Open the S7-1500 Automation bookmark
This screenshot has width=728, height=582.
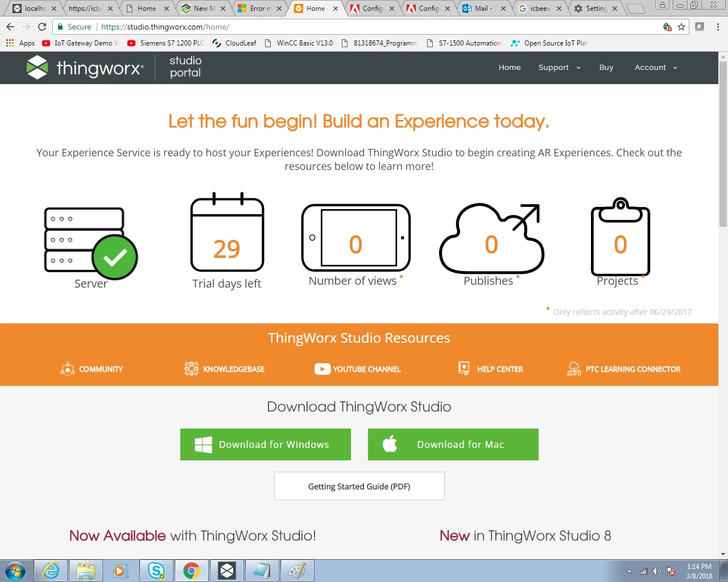464,43
